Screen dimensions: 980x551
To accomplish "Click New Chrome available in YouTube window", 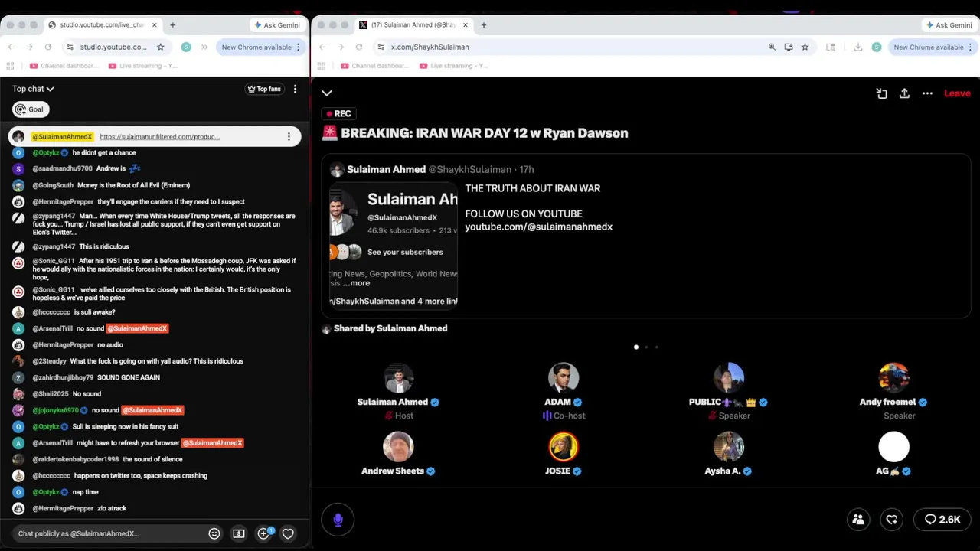I will pyautogui.click(x=256, y=47).
